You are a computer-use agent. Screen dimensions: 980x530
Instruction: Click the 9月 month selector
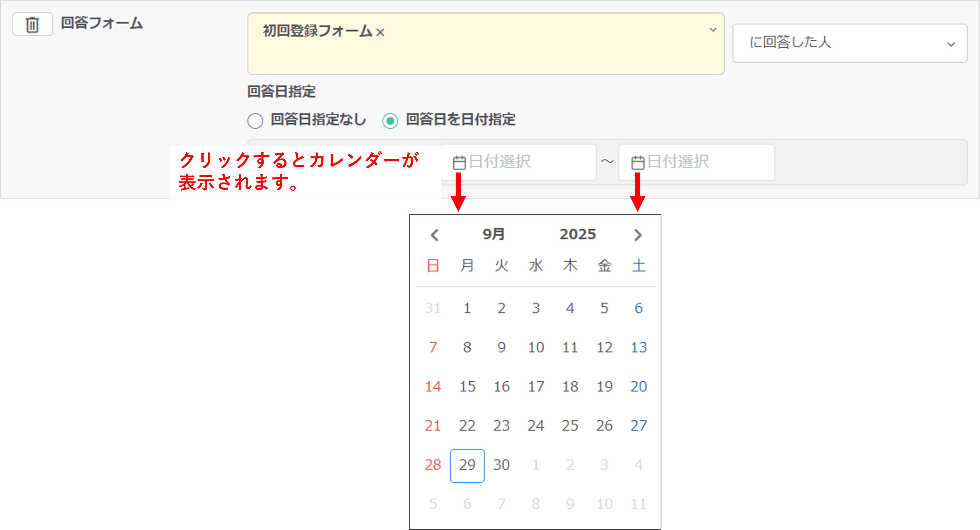click(x=493, y=234)
